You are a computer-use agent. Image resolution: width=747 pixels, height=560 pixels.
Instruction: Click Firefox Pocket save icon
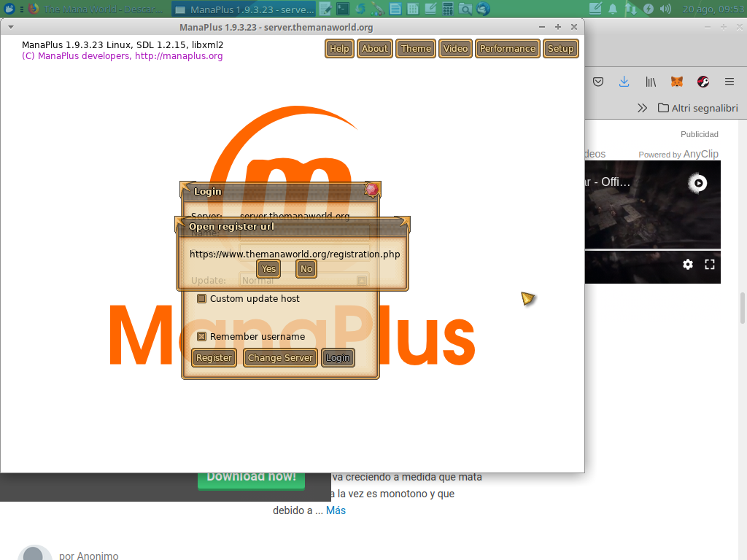[x=598, y=82]
